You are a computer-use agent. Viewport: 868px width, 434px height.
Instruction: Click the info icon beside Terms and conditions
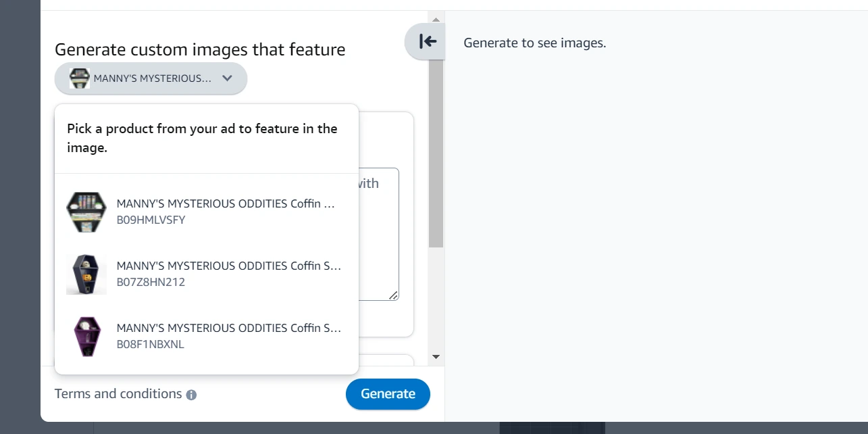[191, 395]
